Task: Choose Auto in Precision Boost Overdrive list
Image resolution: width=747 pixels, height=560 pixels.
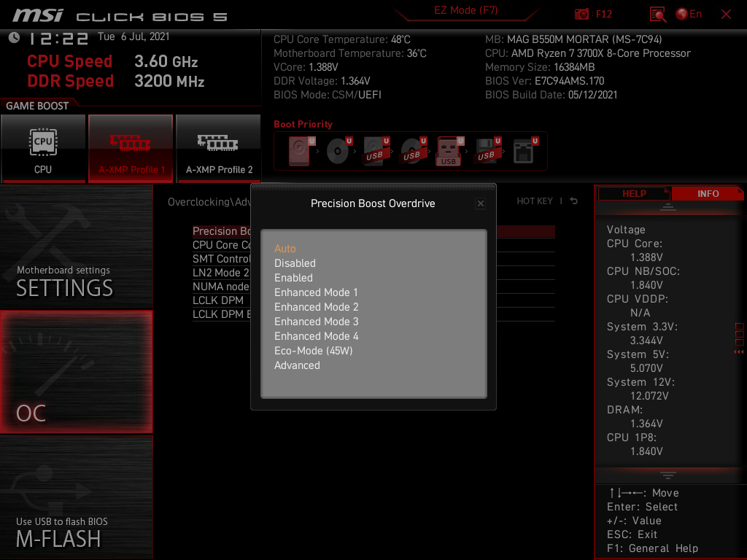Action: 285,249
